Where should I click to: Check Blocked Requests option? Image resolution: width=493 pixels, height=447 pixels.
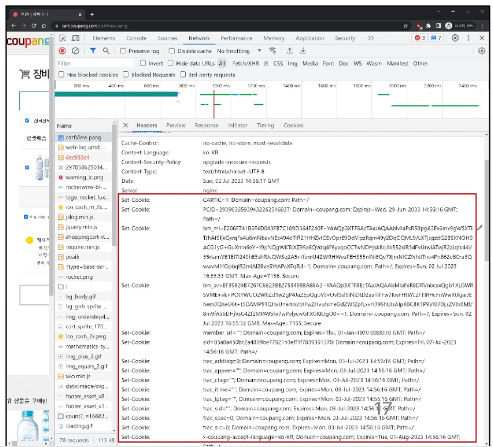(x=126, y=74)
